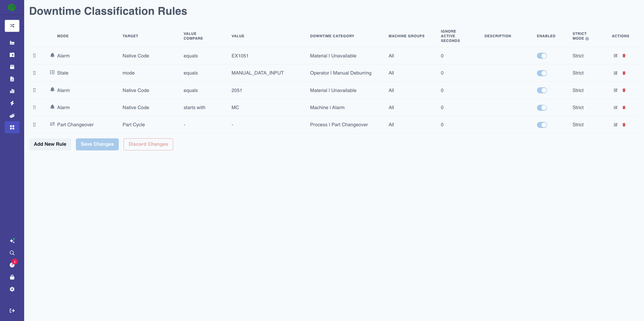Open the factory overview icon in sidebar
The width and height of the screenshot is (644, 321).
click(x=12, y=43)
